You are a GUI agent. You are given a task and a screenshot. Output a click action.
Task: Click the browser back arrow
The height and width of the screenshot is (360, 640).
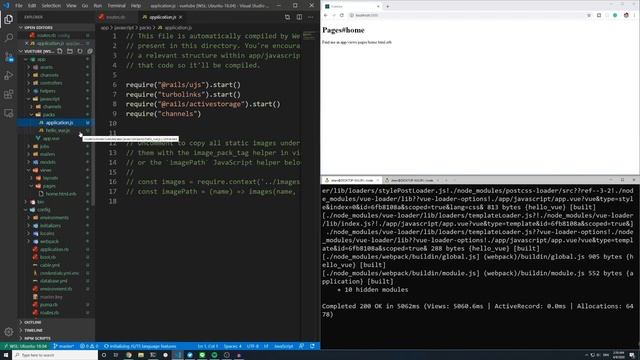(x=326, y=15)
